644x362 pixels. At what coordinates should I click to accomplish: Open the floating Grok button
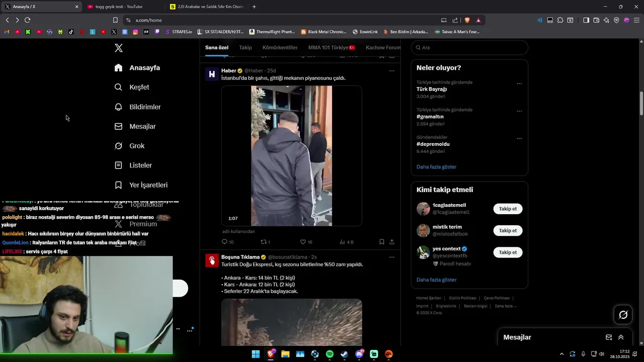623,315
